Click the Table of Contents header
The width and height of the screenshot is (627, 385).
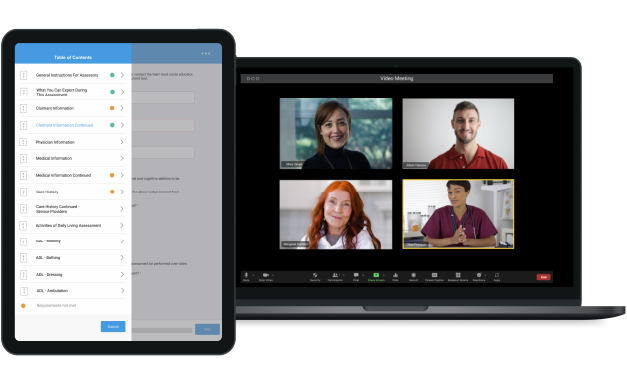coord(73,58)
